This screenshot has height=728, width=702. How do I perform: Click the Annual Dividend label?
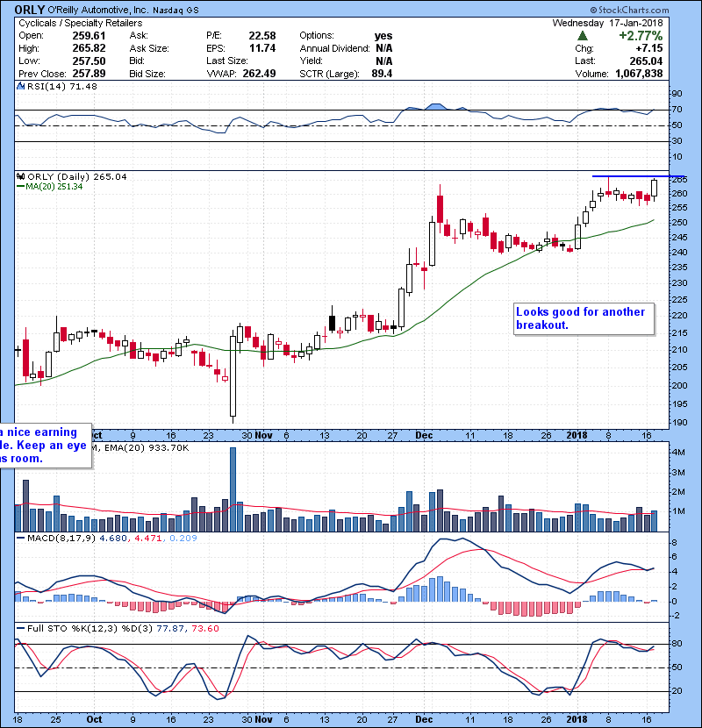click(x=334, y=48)
